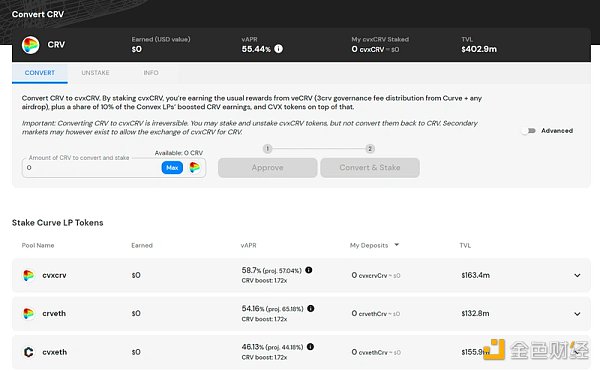Click the Approve button
This screenshot has height=371, width=600.
267,168
